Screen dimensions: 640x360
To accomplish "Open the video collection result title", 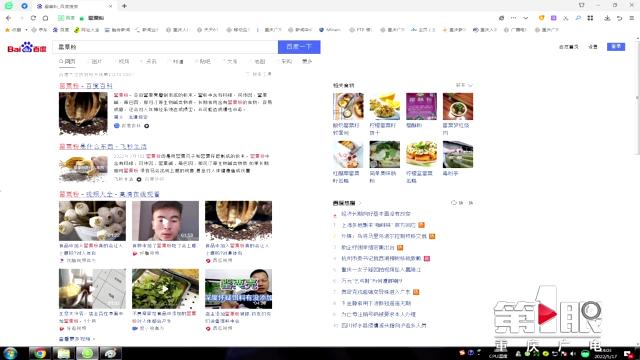I will pyautogui.click(x=109, y=194).
